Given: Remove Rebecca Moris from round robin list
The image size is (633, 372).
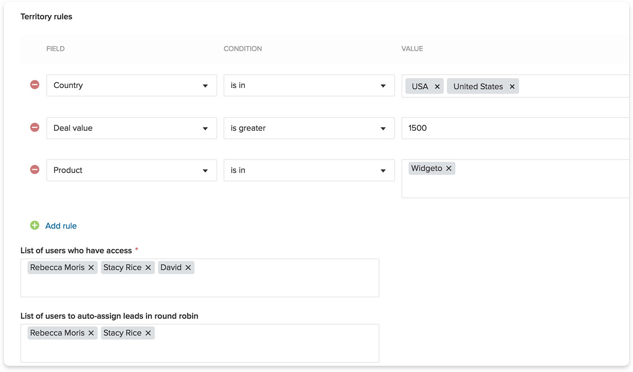Looking at the screenshot, I should (91, 333).
